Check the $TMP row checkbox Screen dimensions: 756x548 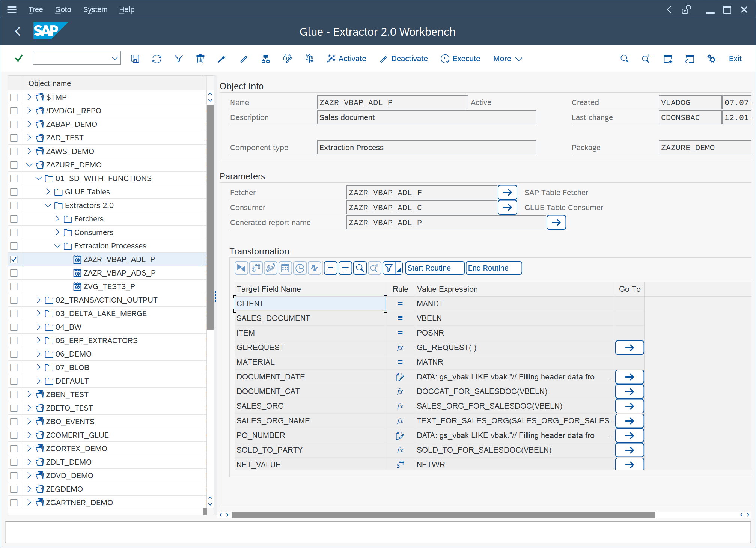pos(14,97)
